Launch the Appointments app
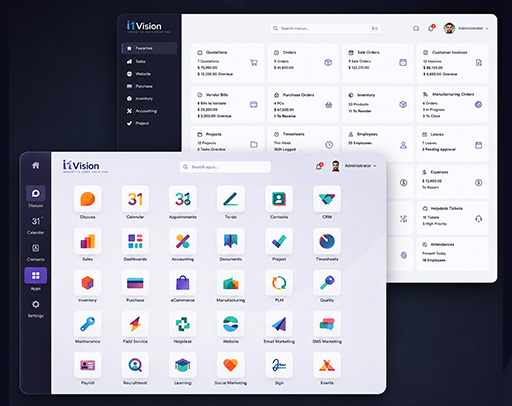The width and height of the screenshot is (512, 406). [183, 199]
